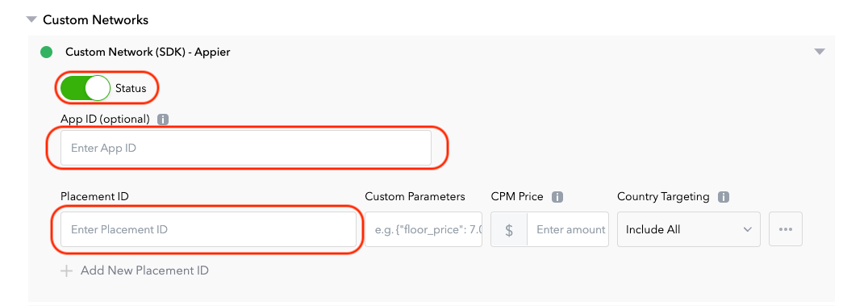Screen dimensions: 868x306
Task: Click the plus icon for new placement
Action: coord(66,270)
